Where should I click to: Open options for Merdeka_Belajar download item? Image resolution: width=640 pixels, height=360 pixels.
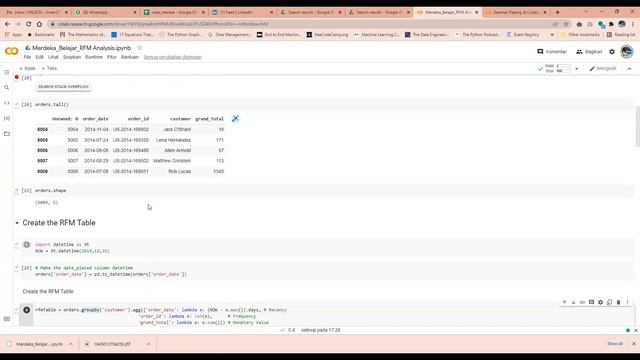(71, 344)
